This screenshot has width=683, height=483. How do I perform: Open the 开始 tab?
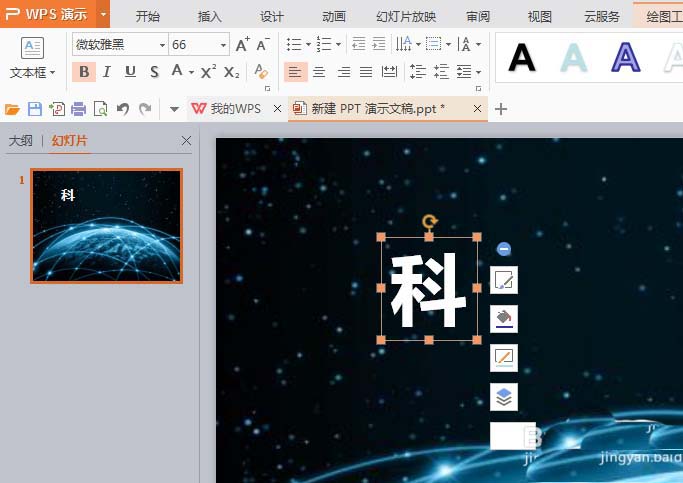click(x=148, y=17)
